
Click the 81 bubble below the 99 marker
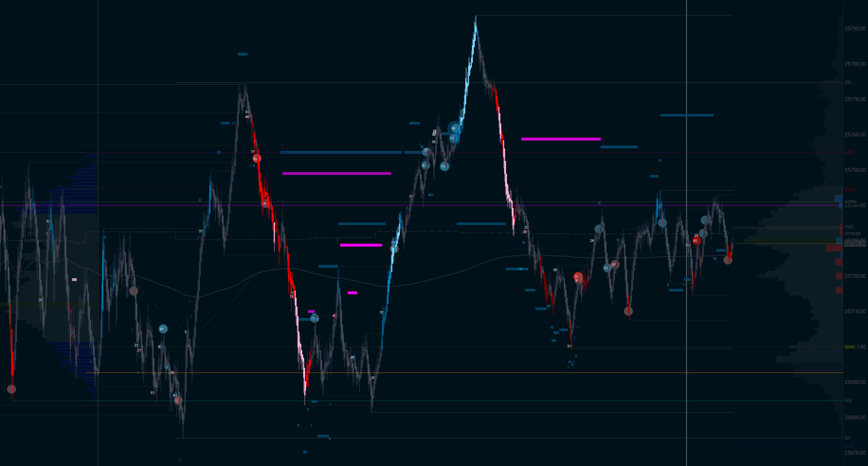click(452, 138)
